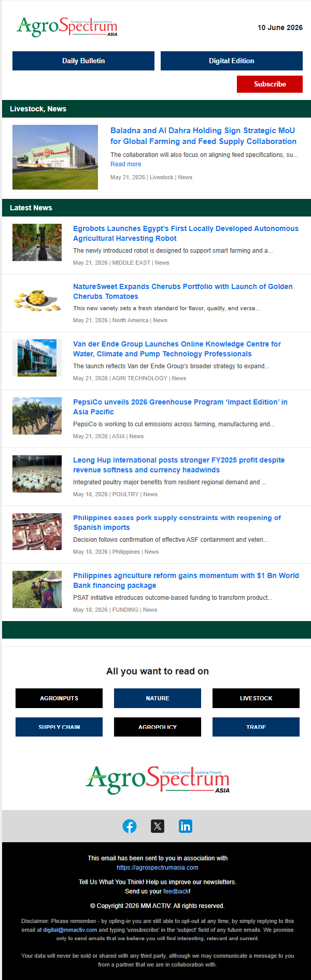This screenshot has width=311, height=980.
Task: Click the poultry farm thumbnail
Action: [x=37, y=473]
